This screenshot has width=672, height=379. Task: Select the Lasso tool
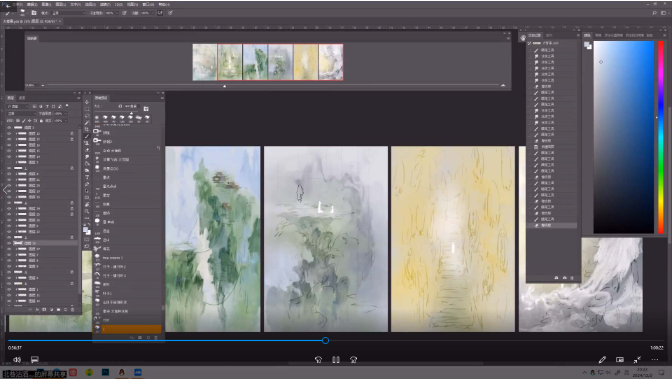[87, 116]
